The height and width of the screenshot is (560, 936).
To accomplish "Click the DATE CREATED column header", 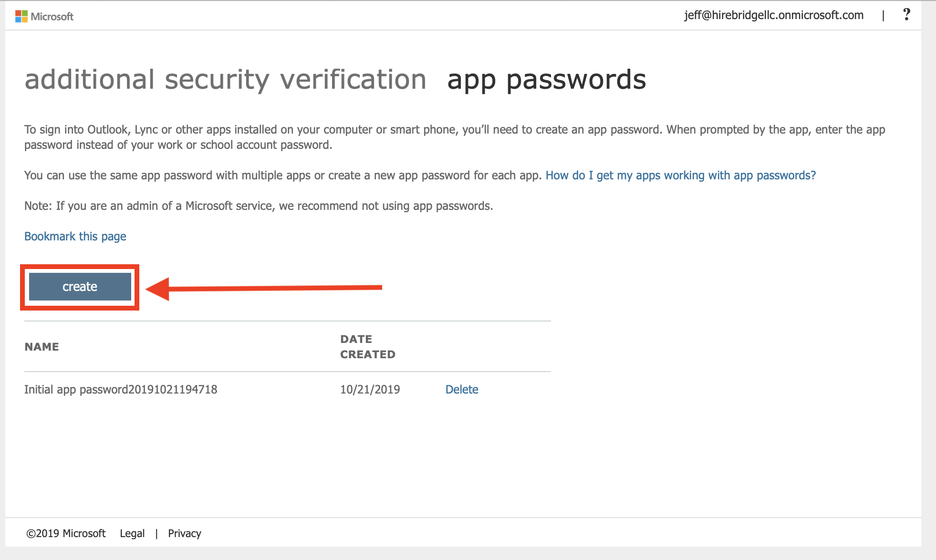I will click(367, 347).
